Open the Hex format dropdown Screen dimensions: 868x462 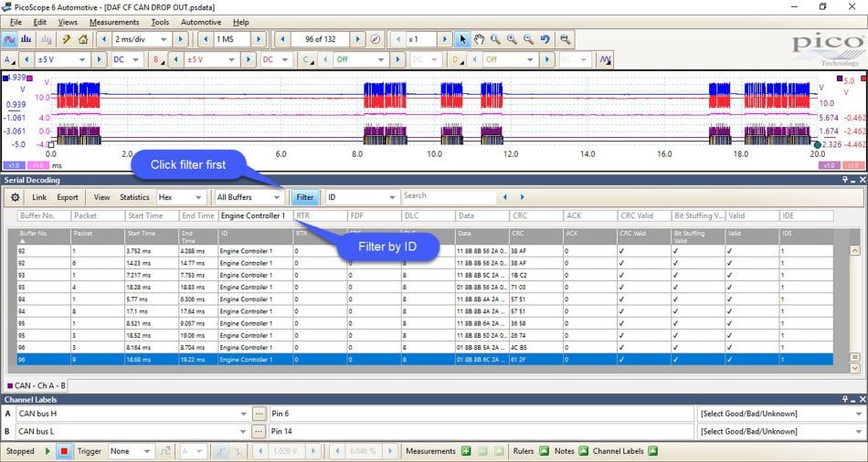tap(198, 197)
